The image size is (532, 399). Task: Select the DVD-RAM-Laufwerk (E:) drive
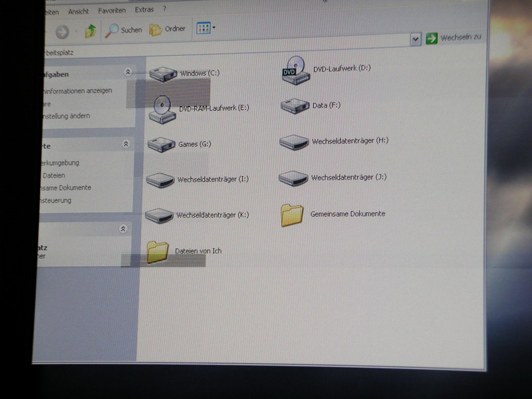pos(162,110)
